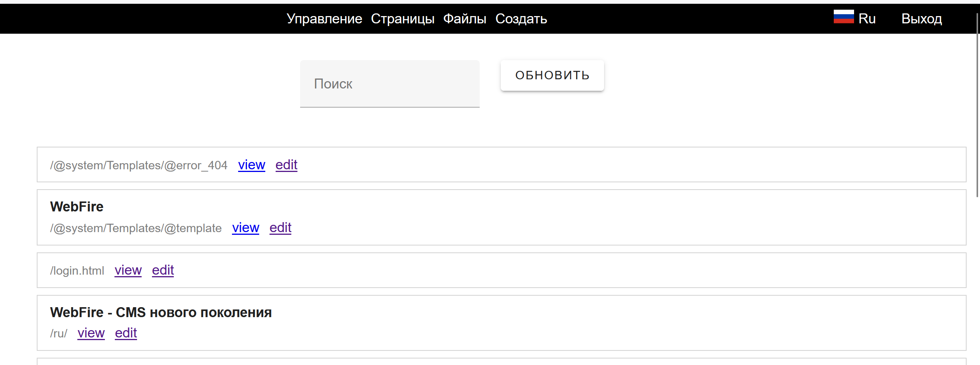980x365 pixels.
Task: View the @system/Templates/@template page
Action: point(245,228)
